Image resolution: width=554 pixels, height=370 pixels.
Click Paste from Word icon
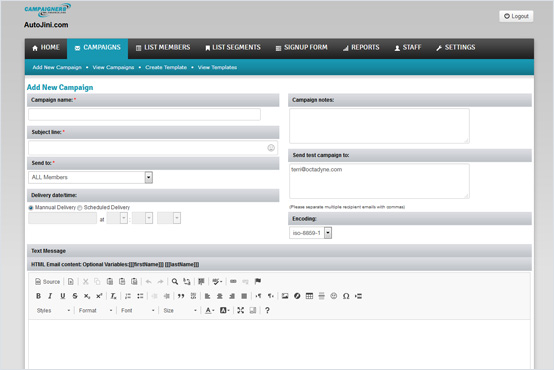pos(134,282)
